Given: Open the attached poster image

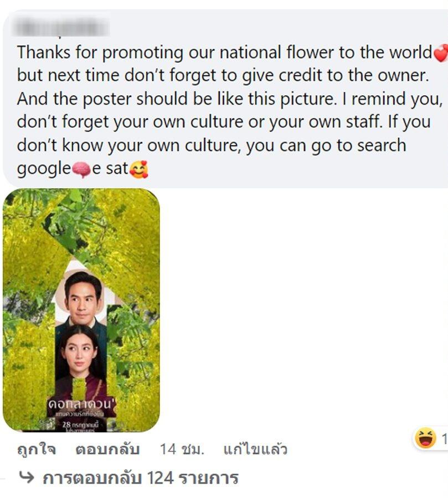Looking at the screenshot, I should (x=81, y=310).
